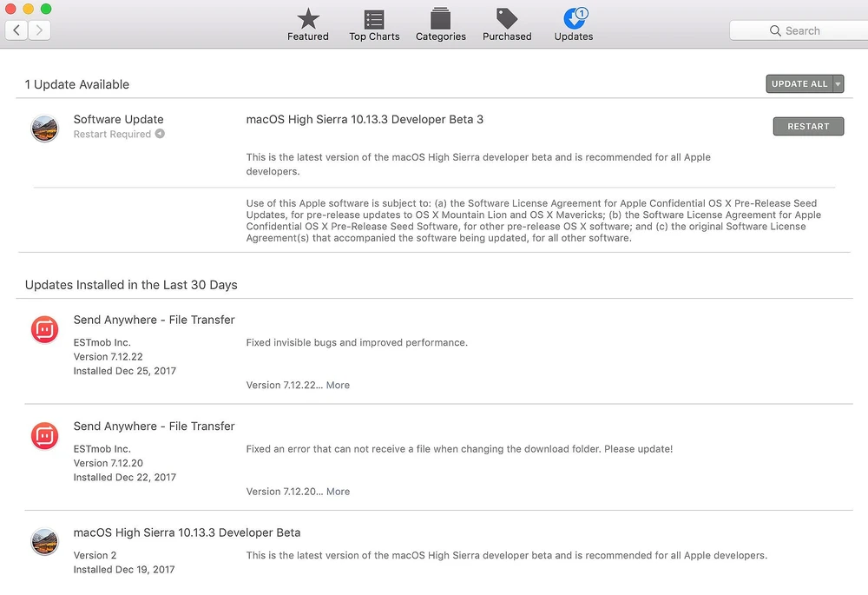The image size is (868, 595).
Task: Expand More link for Version 7.12.20
Action: 338,492
